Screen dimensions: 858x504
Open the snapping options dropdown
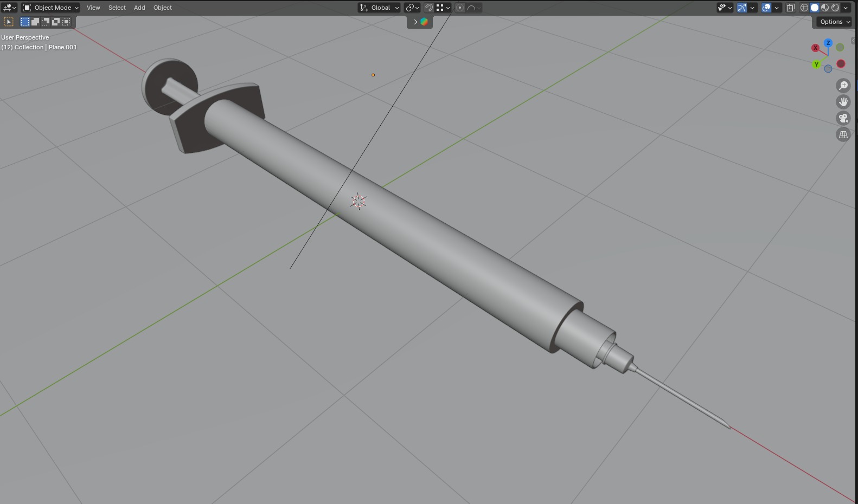(x=443, y=8)
